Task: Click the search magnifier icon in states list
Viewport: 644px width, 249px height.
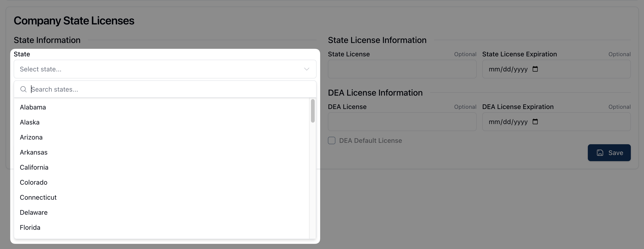Action: click(x=23, y=89)
